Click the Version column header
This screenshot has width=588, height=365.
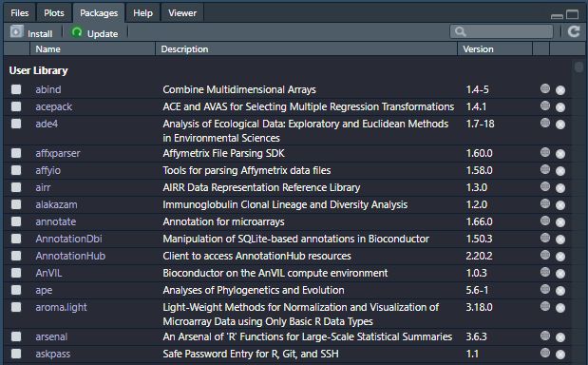point(495,48)
